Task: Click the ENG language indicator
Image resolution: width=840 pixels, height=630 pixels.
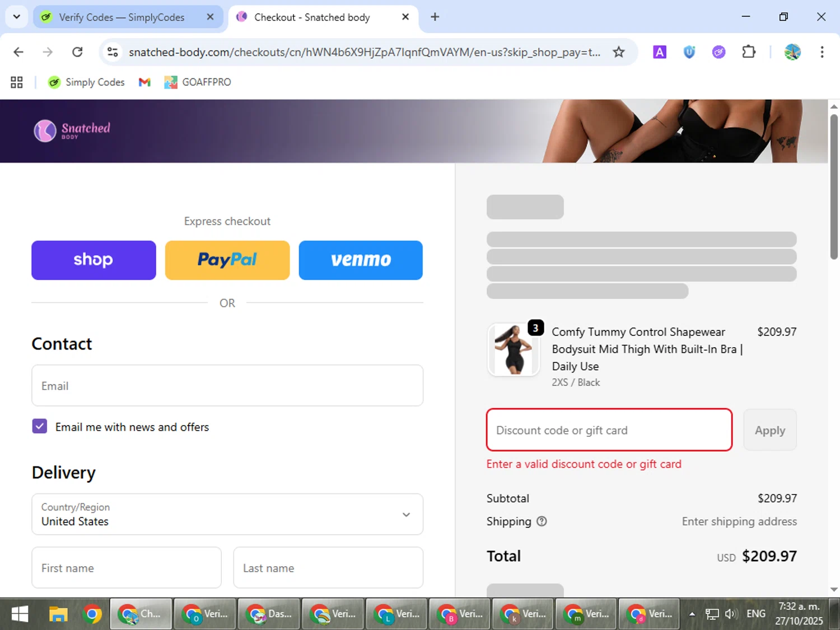Action: tap(756, 614)
